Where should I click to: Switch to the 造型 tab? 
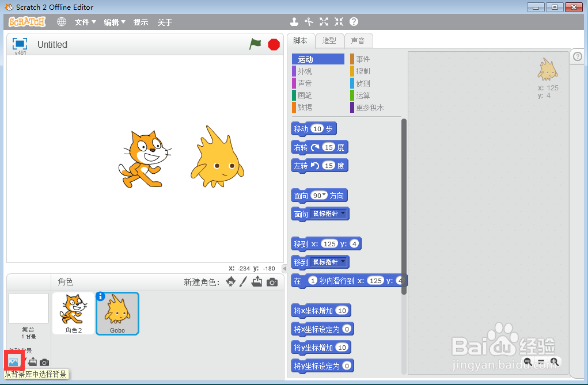tap(329, 41)
